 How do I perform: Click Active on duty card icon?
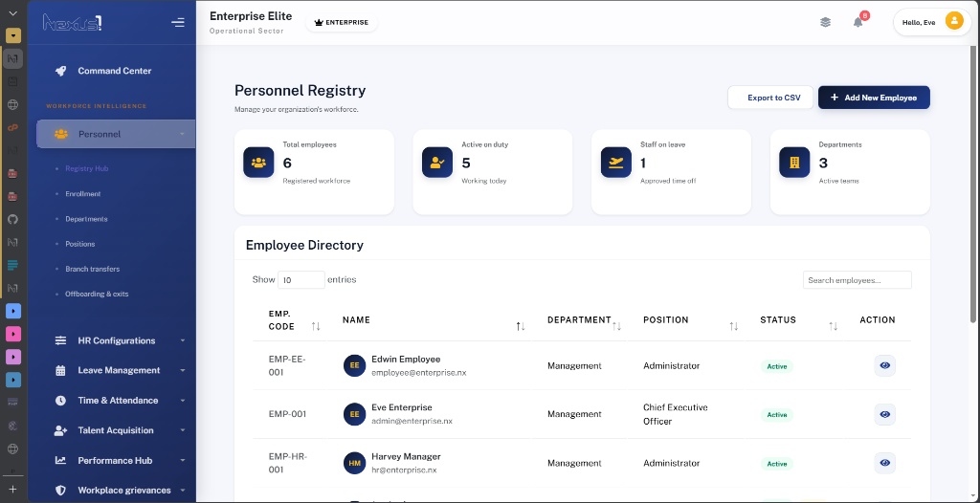click(437, 163)
